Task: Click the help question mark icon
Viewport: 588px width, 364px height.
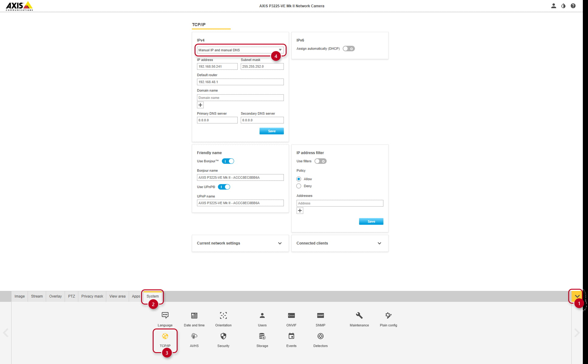Action: pos(573,6)
